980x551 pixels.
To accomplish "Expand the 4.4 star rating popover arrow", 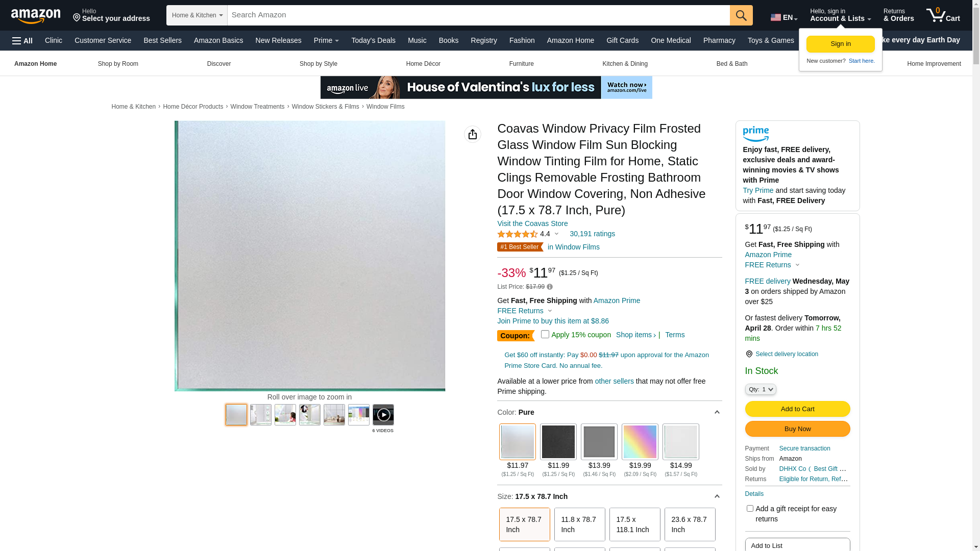I will [556, 234].
